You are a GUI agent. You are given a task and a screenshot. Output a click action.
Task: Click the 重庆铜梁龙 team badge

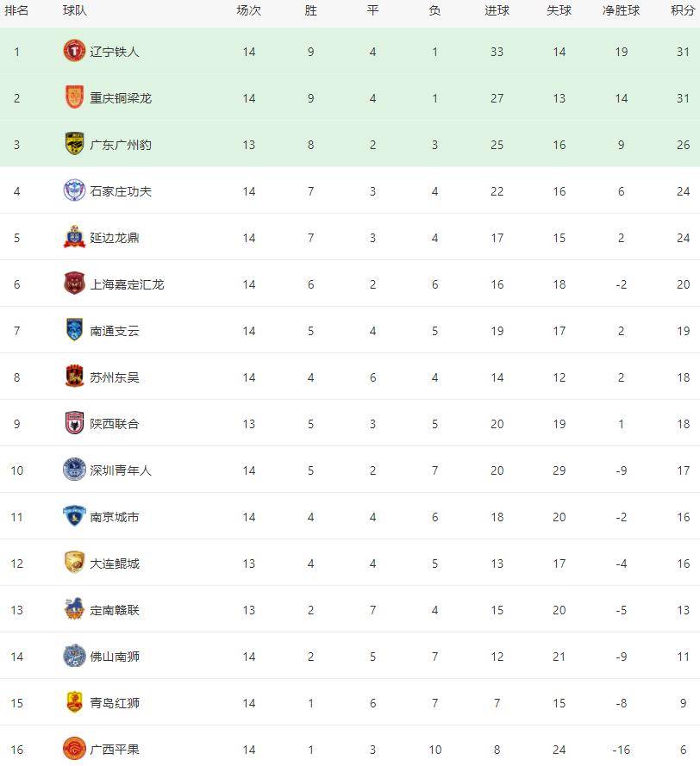(x=74, y=97)
